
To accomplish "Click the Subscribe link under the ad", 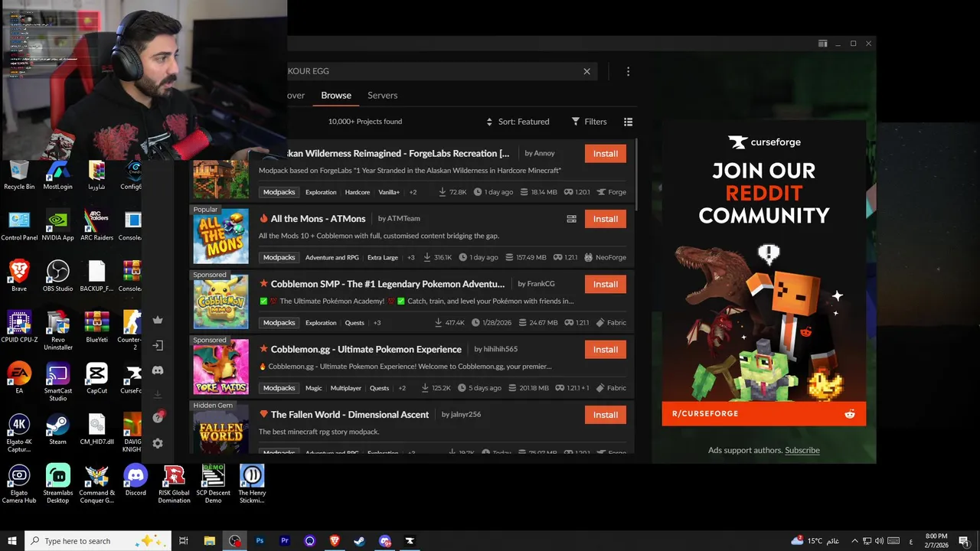I will coord(802,450).
